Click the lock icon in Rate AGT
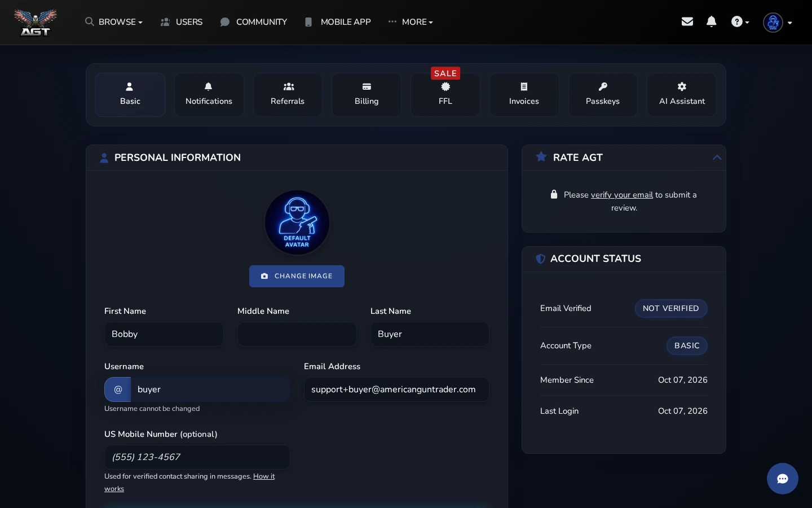 pos(554,194)
